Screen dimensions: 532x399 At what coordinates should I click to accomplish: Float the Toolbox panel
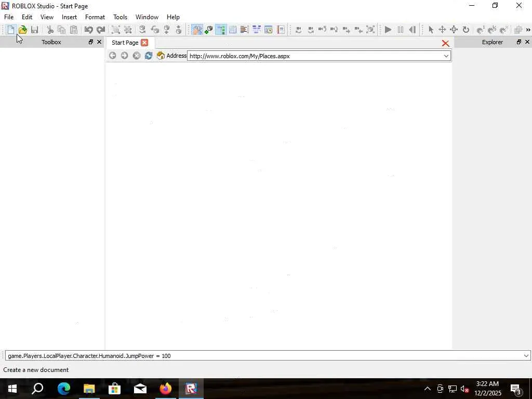(90, 42)
